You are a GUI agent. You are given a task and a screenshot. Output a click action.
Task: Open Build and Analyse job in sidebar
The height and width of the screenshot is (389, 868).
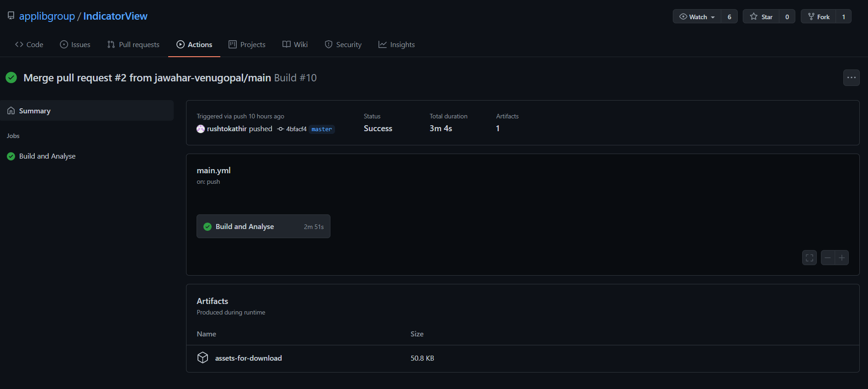coord(47,156)
